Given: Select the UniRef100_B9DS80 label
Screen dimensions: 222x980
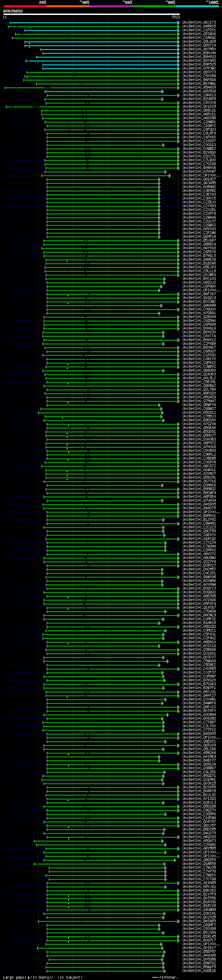Looking at the screenshot, I should pyautogui.click(x=199, y=420).
